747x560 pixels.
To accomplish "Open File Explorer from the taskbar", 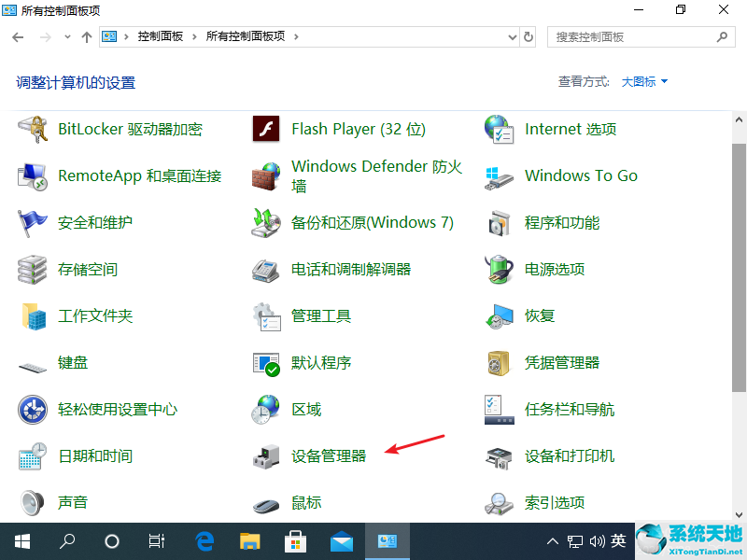I will [x=248, y=540].
